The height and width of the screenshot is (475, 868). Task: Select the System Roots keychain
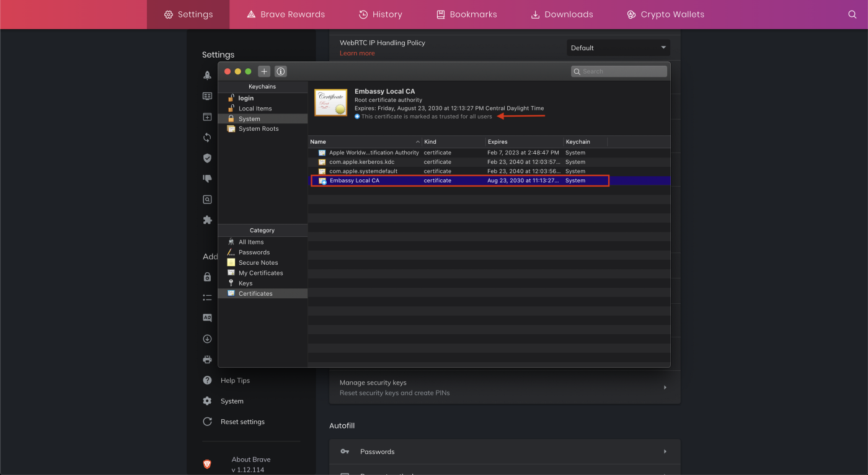point(258,129)
